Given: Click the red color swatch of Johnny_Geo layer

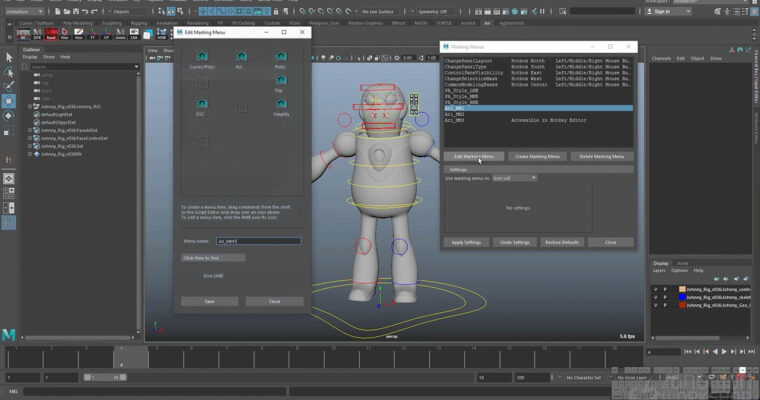Looking at the screenshot, I should point(682,305).
